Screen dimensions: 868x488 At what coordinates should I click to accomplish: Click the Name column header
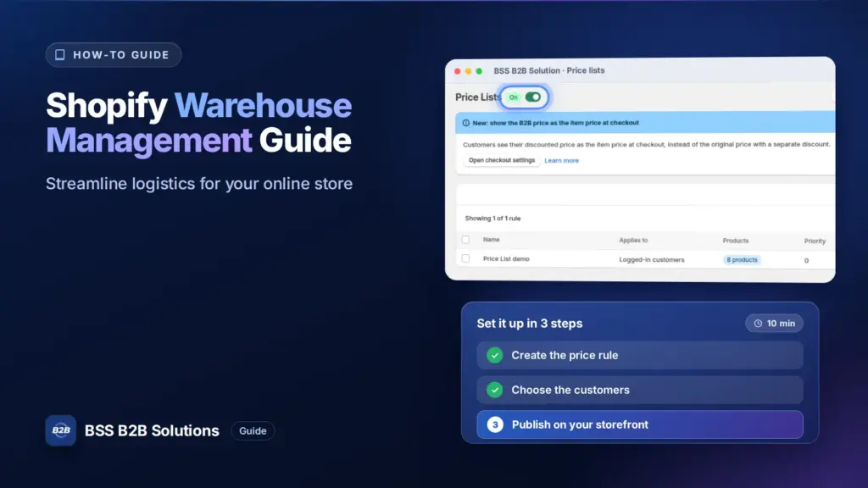tap(491, 240)
